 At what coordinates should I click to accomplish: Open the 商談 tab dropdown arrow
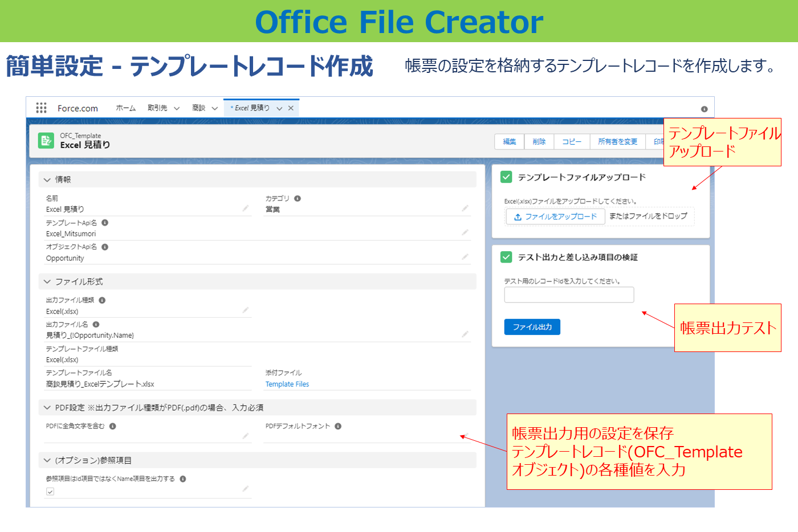pyautogui.click(x=214, y=108)
